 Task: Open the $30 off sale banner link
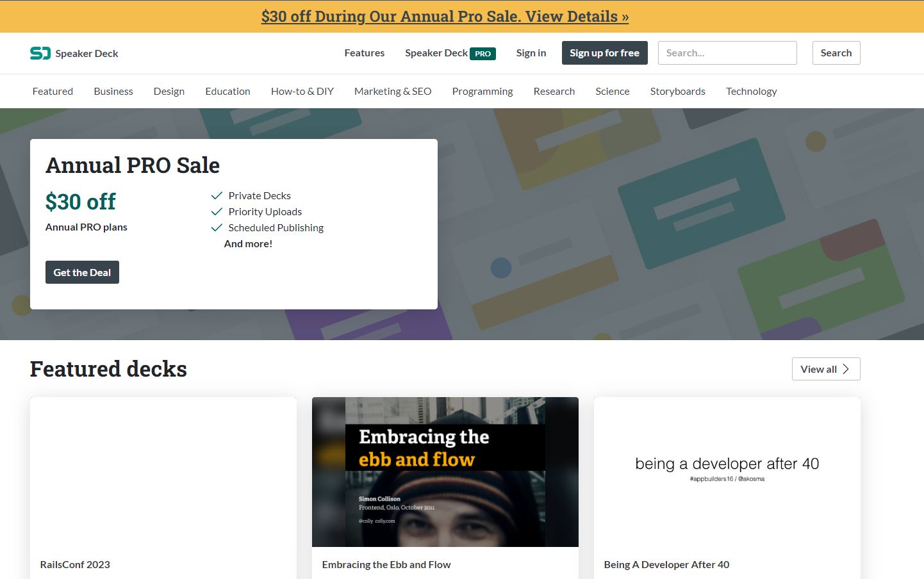pyautogui.click(x=445, y=17)
